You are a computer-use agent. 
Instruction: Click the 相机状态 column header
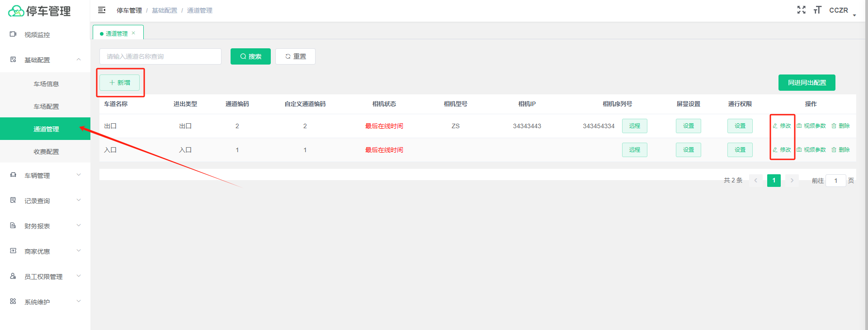[384, 104]
